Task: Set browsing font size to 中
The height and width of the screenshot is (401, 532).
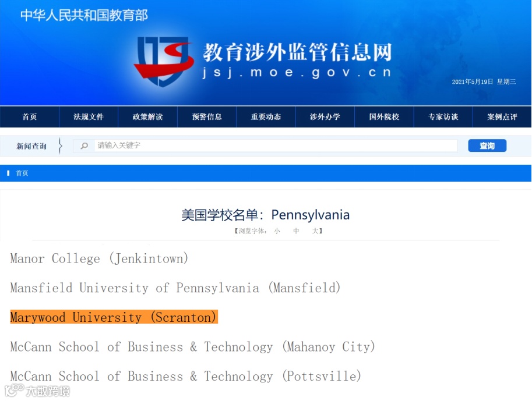Action: pyautogui.click(x=296, y=231)
